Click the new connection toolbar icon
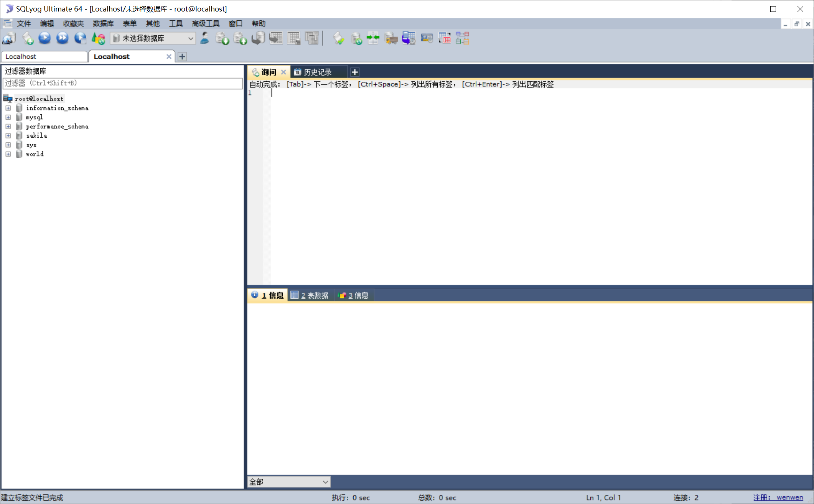This screenshot has width=814, height=504. tap(9, 38)
